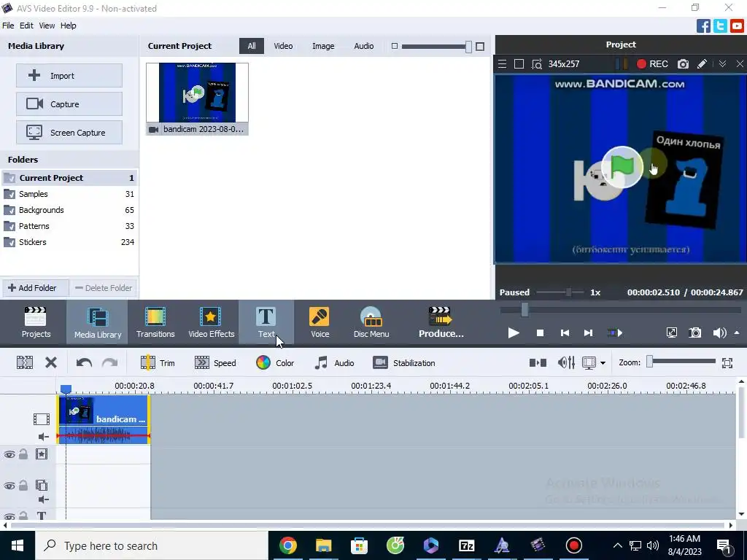This screenshot has height=560, width=747.
Task: Open the Disc Menu panel
Action: click(371, 322)
